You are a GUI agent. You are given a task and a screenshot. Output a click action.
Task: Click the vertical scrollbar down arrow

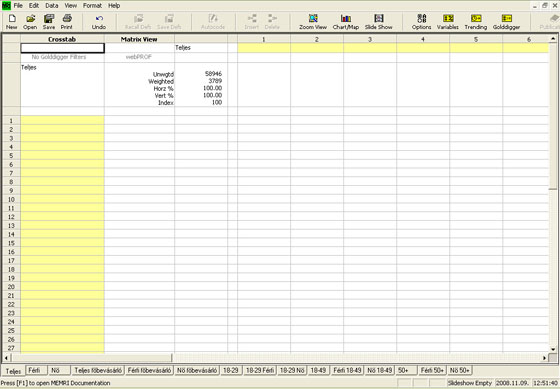[x=553, y=349]
